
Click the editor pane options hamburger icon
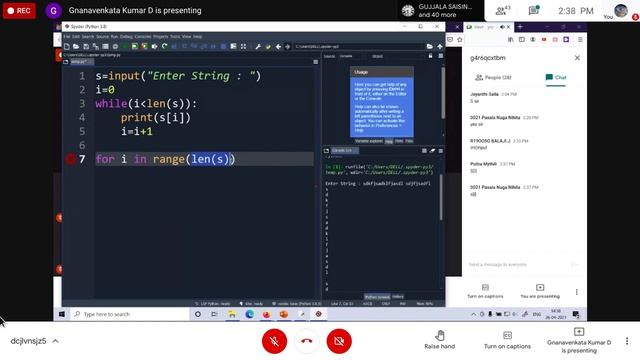click(x=316, y=62)
